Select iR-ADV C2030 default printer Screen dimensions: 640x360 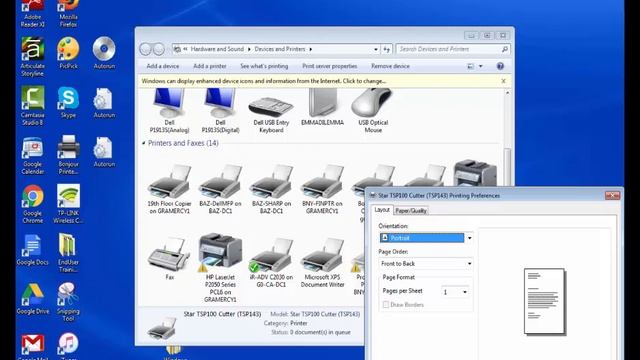271,263
